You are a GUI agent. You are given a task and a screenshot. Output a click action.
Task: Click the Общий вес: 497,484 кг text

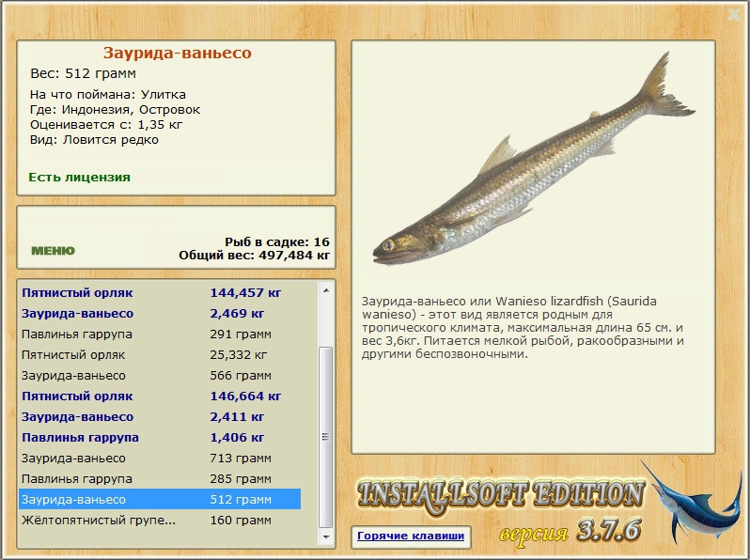255,256
